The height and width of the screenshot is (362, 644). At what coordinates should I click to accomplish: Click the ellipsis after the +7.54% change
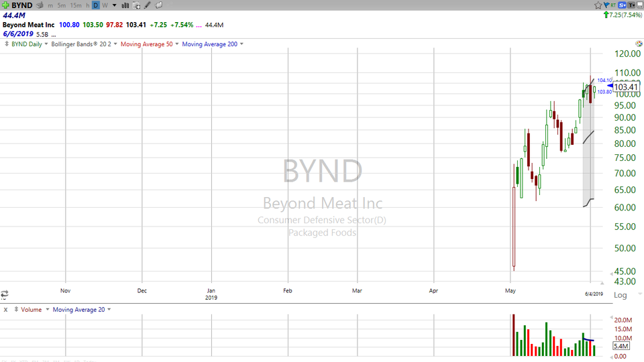click(199, 25)
